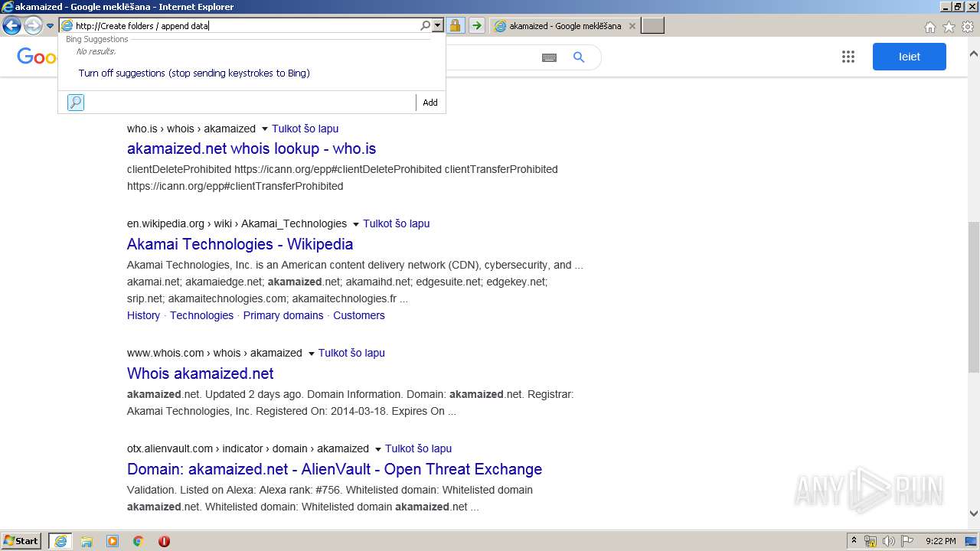Screen dimensions: 980x551
Task: Turn off Bing suggestions link
Action: pyautogui.click(x=194, y=73)
